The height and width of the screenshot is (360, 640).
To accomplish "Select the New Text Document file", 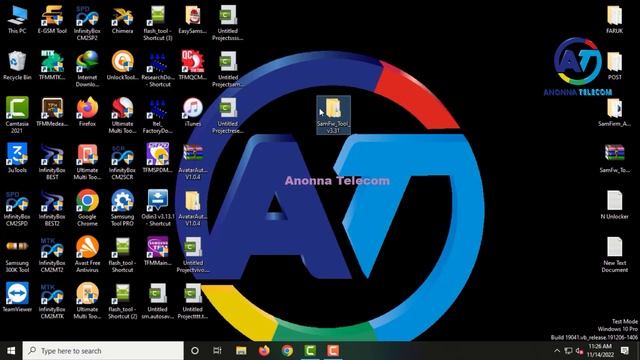I will pyautogui.click(x=614, y=255).
